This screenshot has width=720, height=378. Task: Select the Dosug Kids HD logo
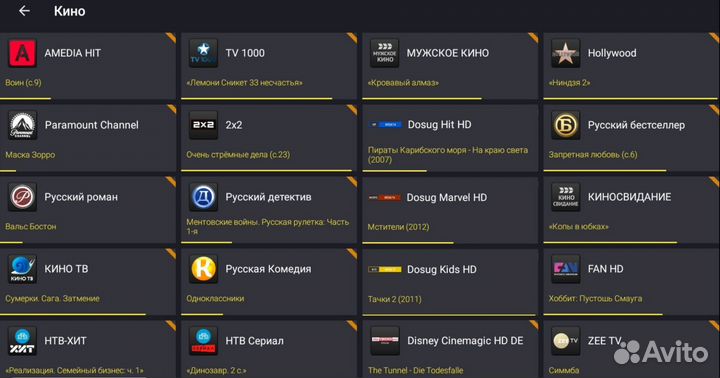(x=385, y=269)
